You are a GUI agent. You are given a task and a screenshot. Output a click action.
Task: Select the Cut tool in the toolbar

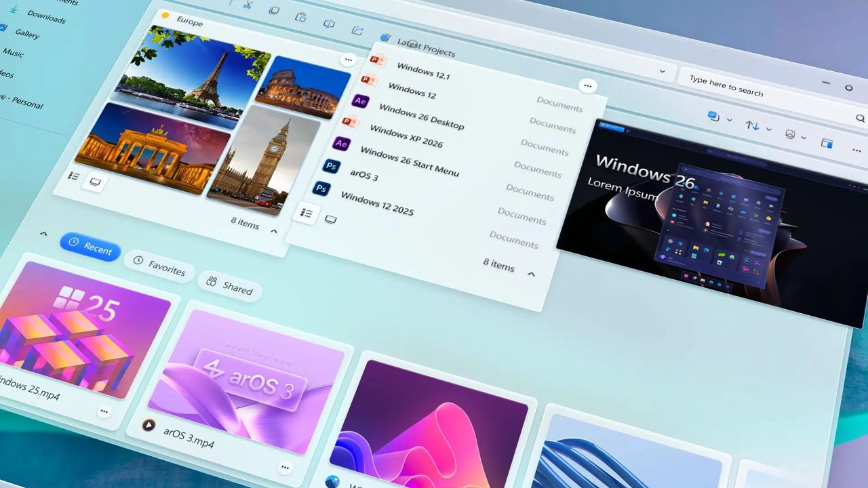pos(249,5)
